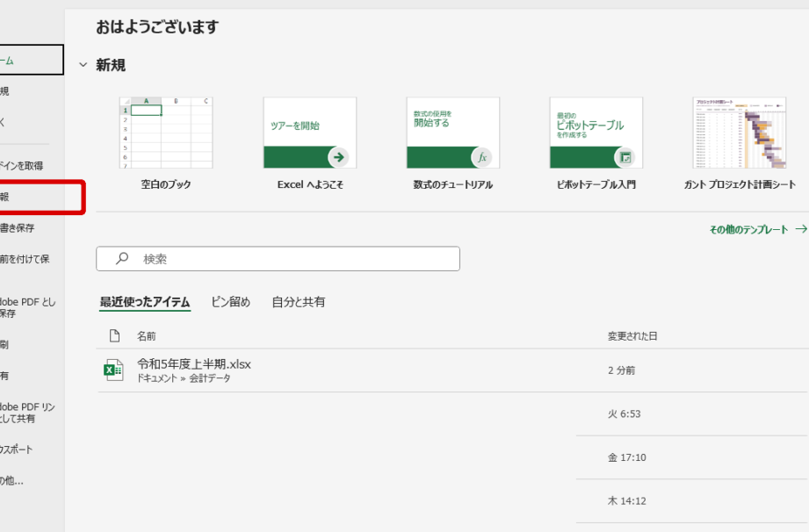Open the 数式のチュートリアル template
The width and height of the screenshot is (809, 532).
(453, 133)
